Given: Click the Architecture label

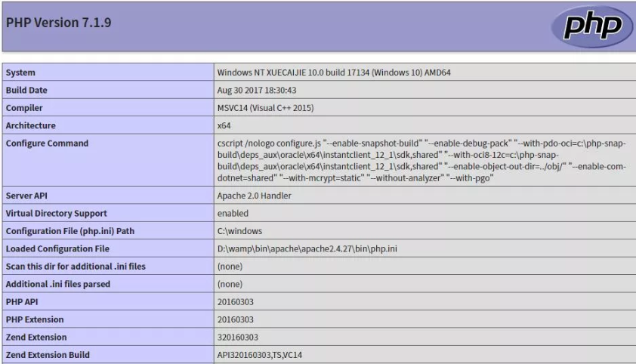Looking at the screenshot, I should 30,125.
